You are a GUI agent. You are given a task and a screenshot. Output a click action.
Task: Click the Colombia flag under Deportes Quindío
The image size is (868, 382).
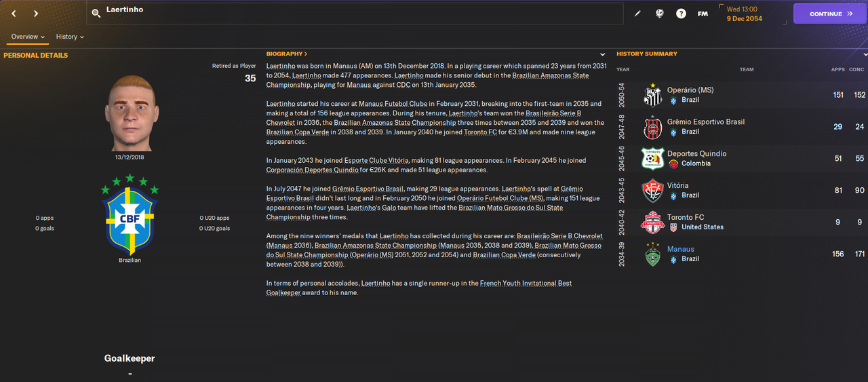tap(673, 164)
